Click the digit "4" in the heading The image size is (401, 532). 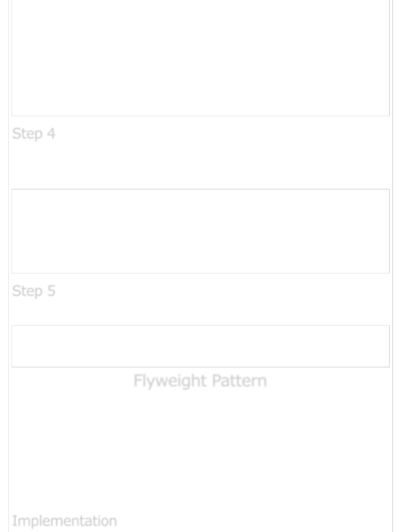tap(51, 133)
